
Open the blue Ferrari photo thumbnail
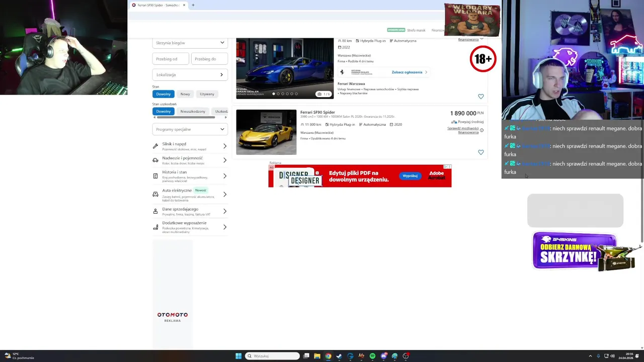coord(285,68)
